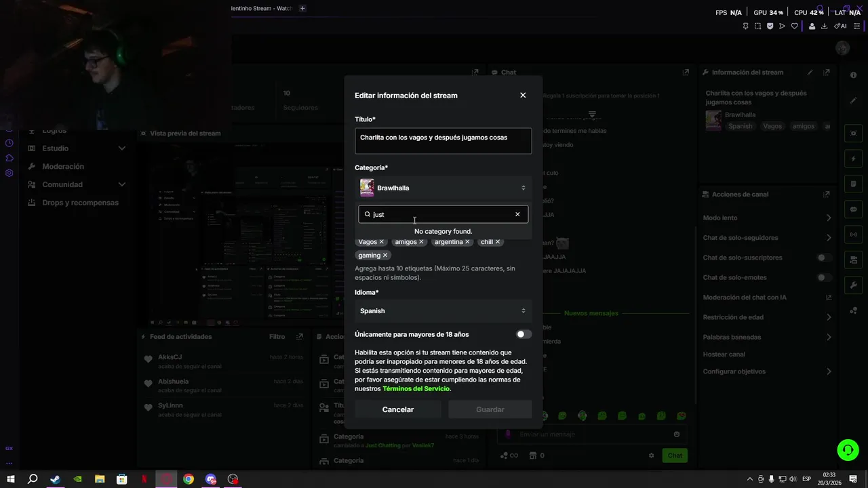
Task: Toggle Chat de solo-emotes
Action: tap(824, 277)
